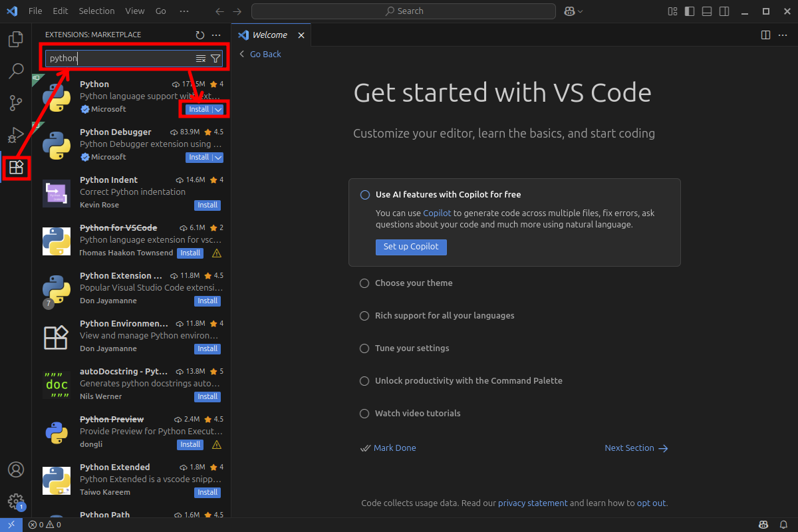Go to Next Section link
Viewport: 798px width, 532px height.
[636, 448]
